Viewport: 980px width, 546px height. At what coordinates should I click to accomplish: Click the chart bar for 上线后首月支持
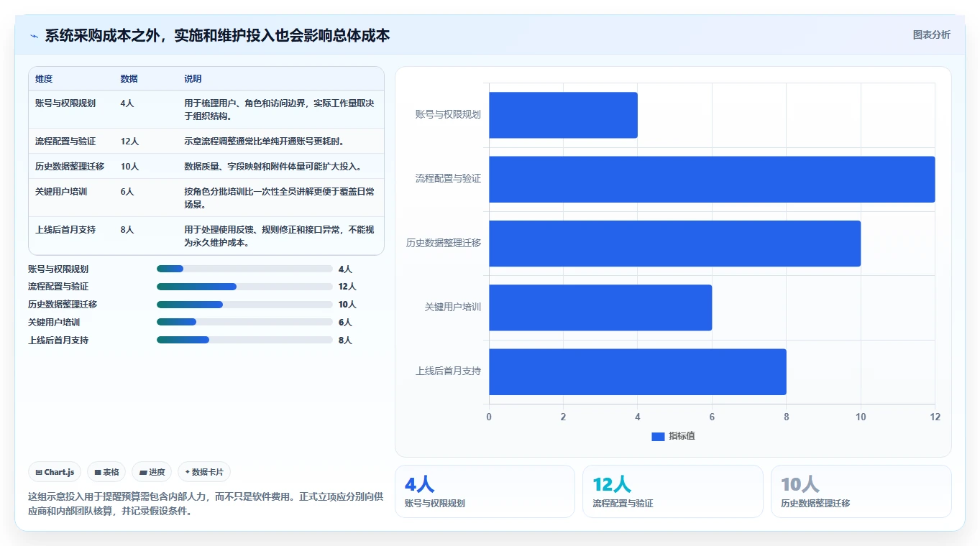pos(638,371)
